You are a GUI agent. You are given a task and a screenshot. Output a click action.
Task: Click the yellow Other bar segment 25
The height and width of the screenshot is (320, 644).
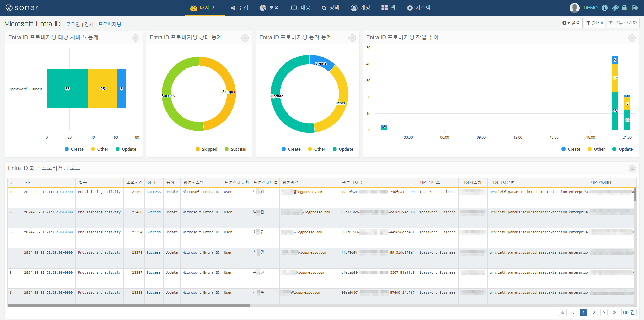[x=103, y=89]
